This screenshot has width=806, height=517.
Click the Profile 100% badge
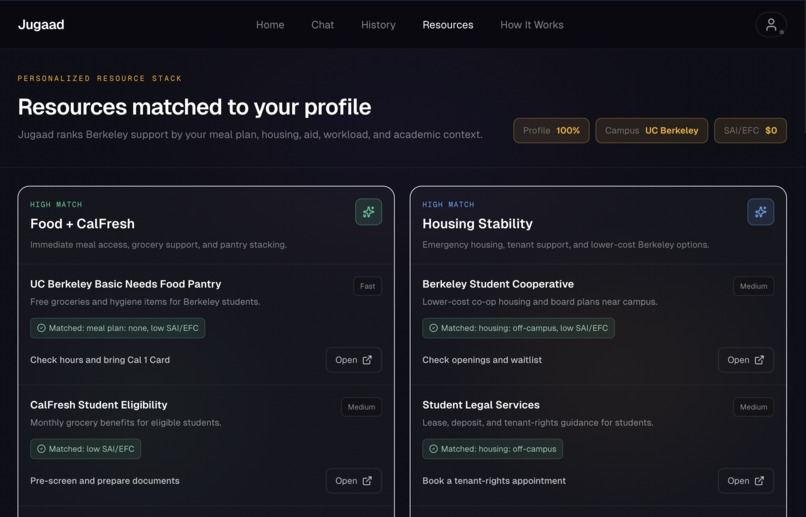(x=551, y=131)
